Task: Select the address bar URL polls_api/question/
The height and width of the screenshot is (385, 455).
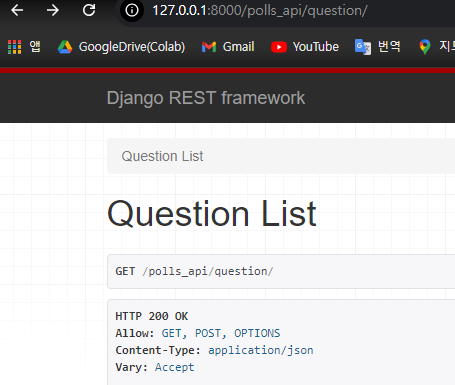Action: point(260,11)
